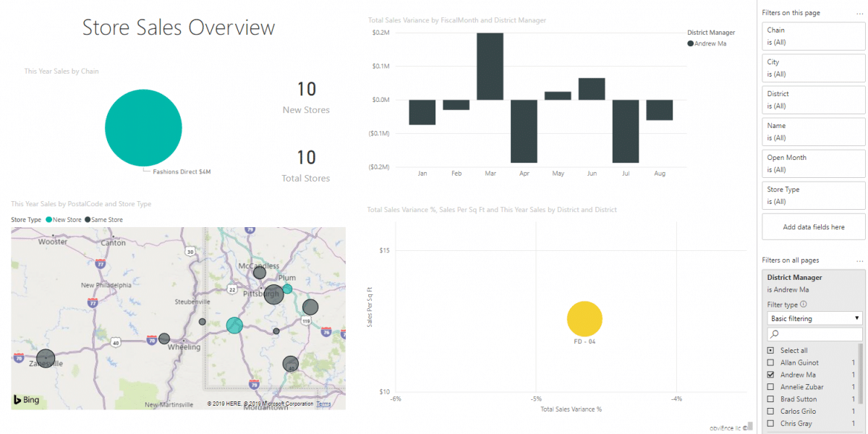Click the Bing logo on the map
This screenshot has height=434, width=868.
[x=27, y=399]
